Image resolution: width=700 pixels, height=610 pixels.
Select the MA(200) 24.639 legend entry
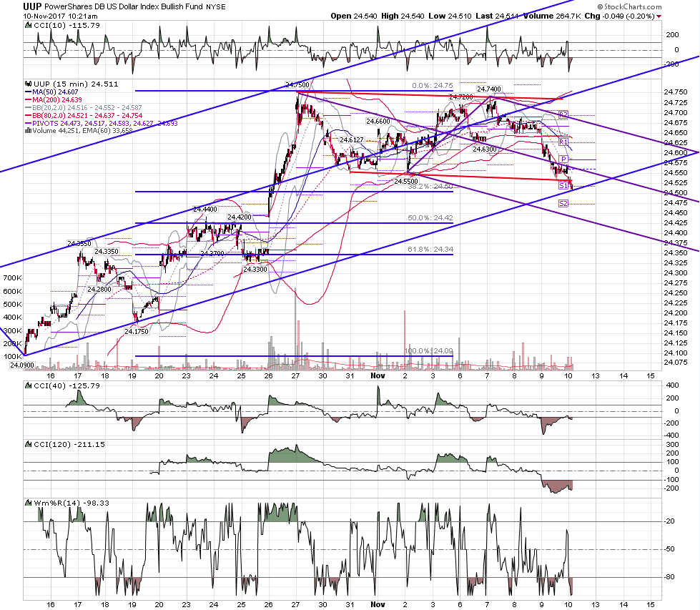54,100
